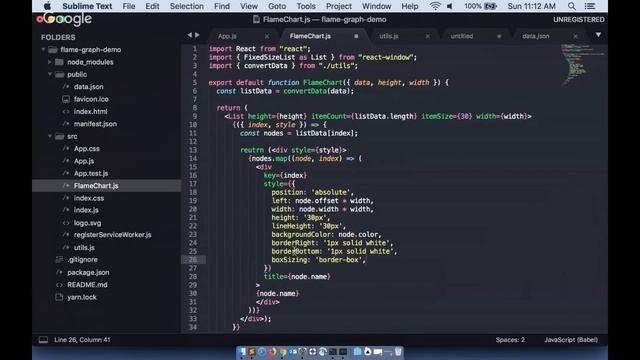640x360 pixels.
Task: Open the Selection menu
Action: point(187,6)
